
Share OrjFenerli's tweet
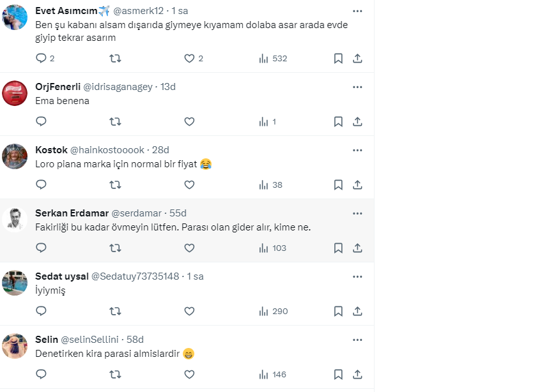click(358, 121)
